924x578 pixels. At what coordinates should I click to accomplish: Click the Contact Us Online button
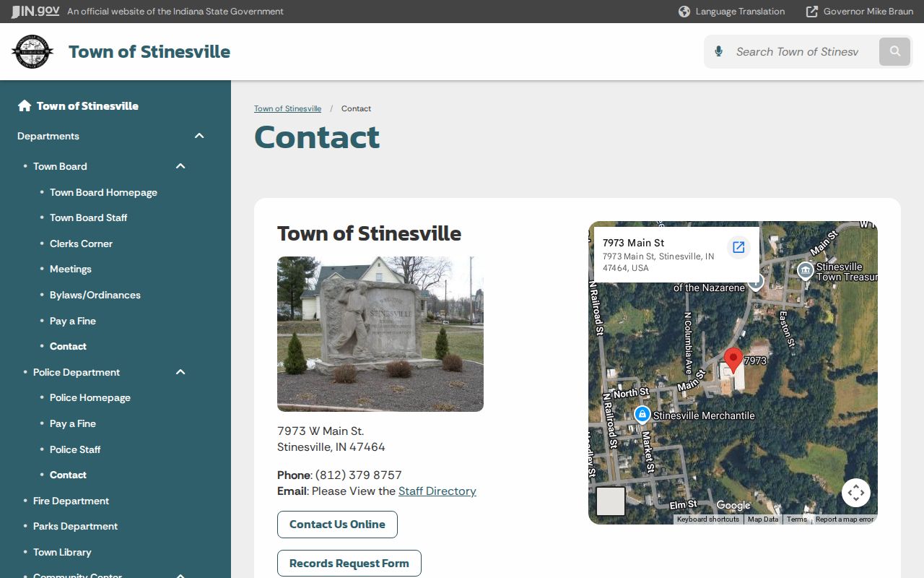pyautogui.click(x=337, y=525)
